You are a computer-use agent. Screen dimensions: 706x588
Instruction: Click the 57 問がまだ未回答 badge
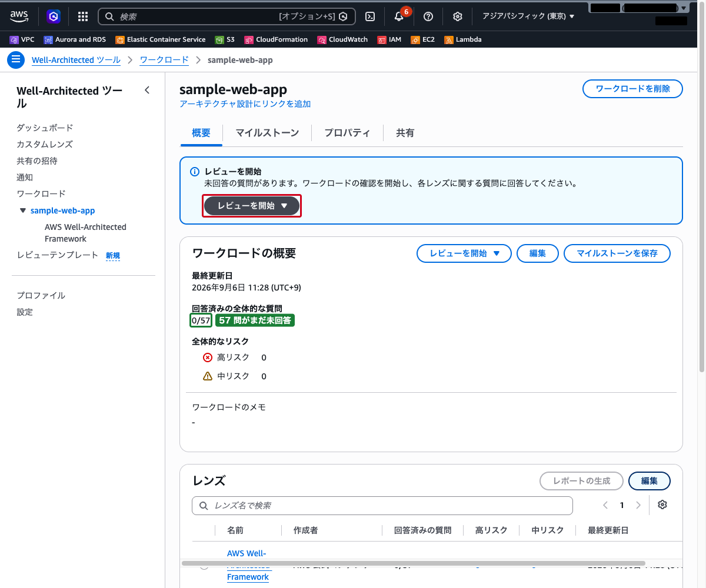coord(255,320)
